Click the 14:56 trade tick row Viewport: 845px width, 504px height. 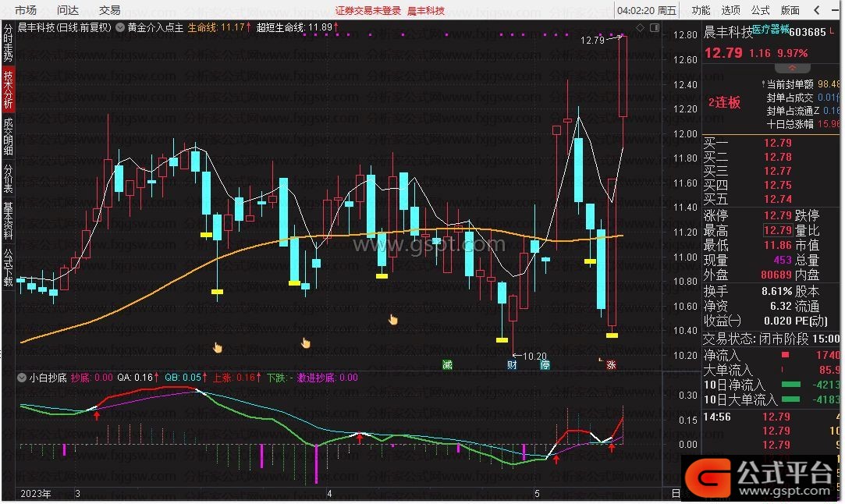coord(772,417)
